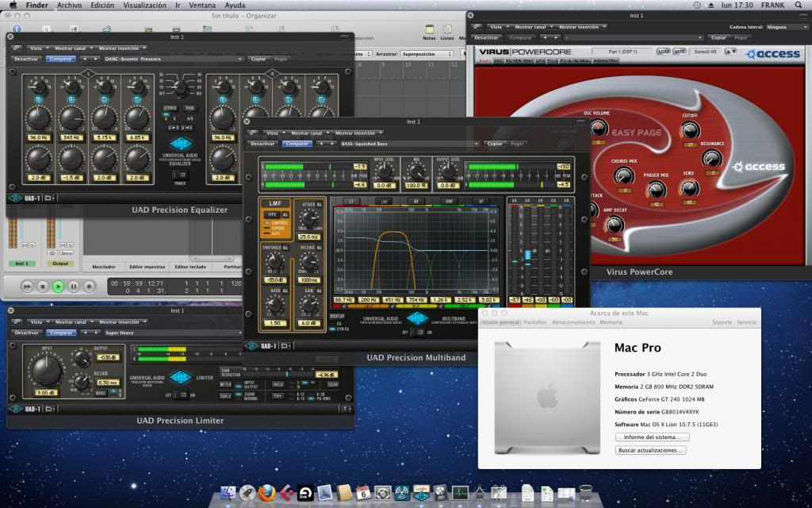
Task: Toggle the Power switch on Precision Equalizer
Action: (x=180, y=174)
